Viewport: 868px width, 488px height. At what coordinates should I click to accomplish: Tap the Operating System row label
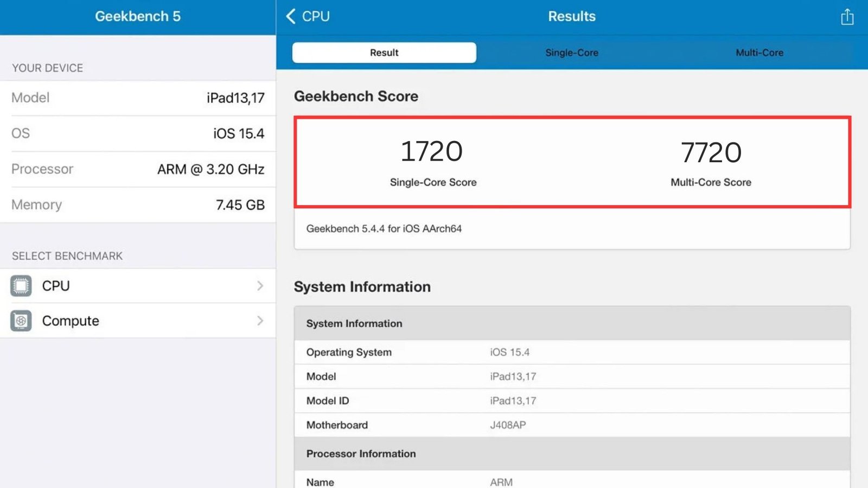click(349, 352)
